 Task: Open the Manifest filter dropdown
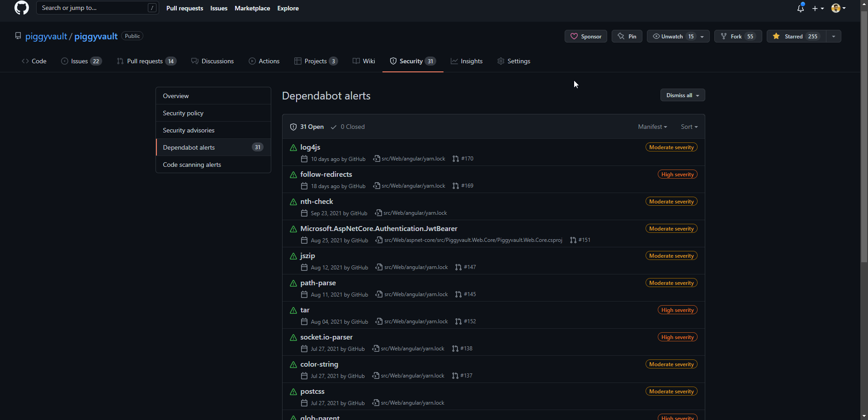tap(652, 127)
